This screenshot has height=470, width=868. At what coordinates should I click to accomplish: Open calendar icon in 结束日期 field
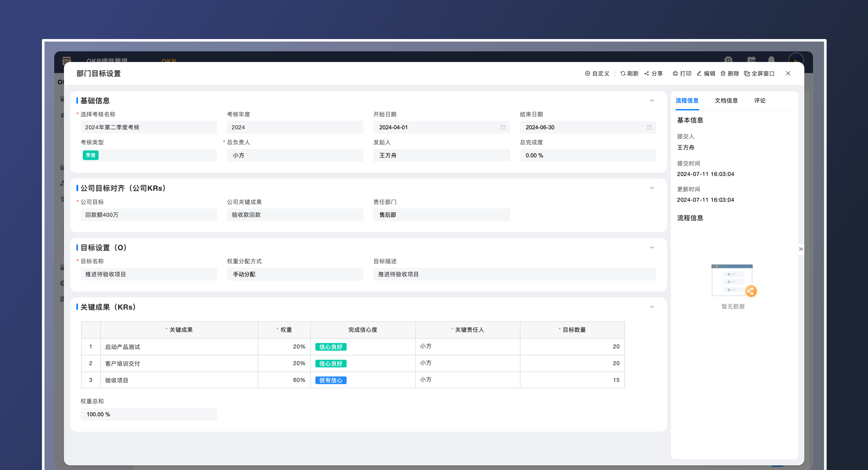[x=649, y=127]
